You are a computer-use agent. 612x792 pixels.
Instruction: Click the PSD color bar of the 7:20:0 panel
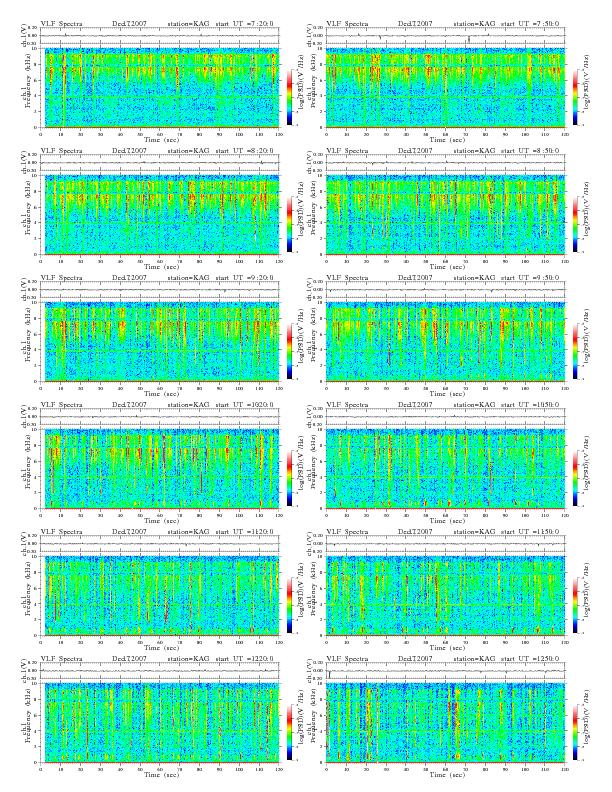[x=289, y=97]
